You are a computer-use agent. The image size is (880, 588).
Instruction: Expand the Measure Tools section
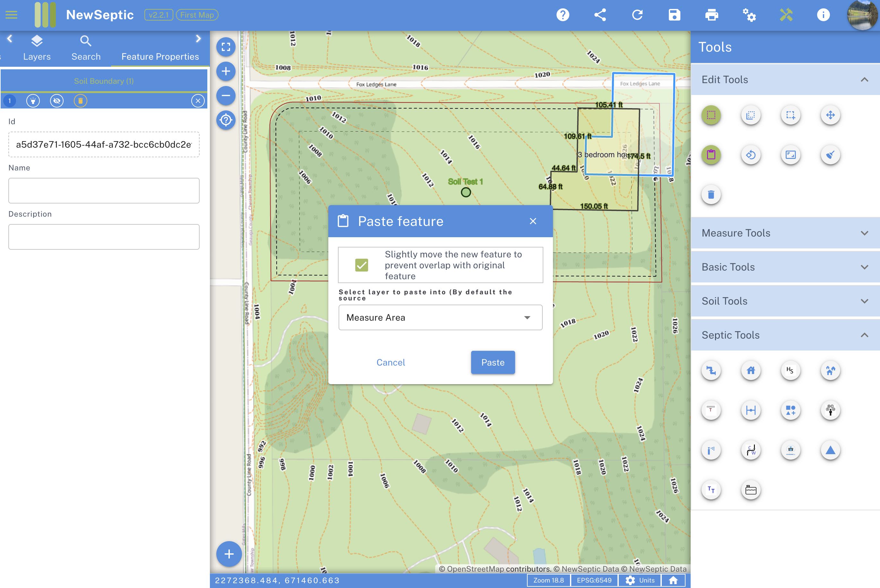click(786, 233)
